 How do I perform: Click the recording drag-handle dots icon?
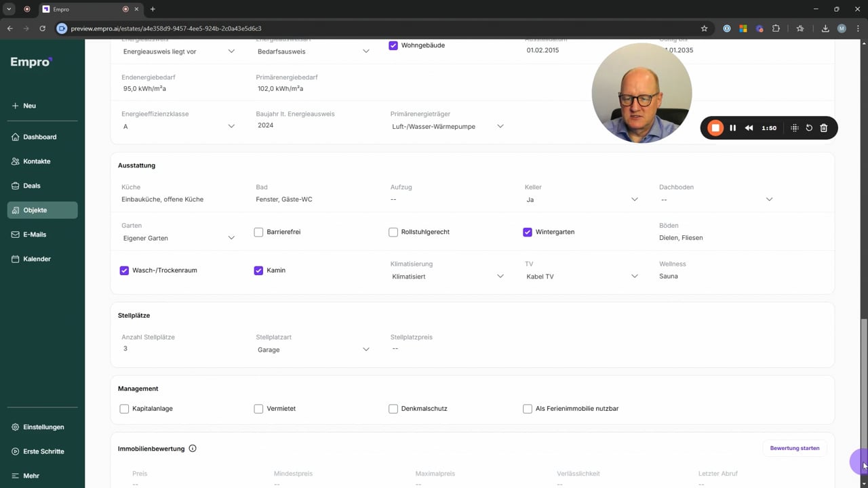pyautogui.click(x=795, y=128)
